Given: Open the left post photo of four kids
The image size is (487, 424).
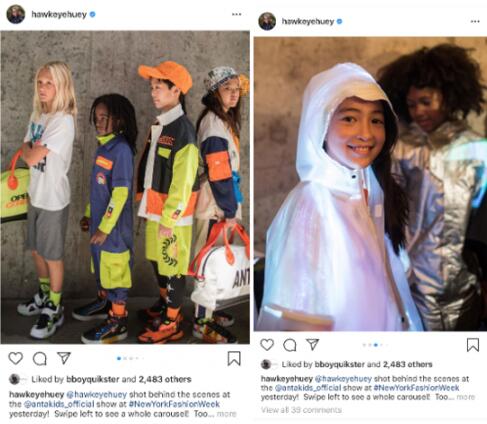Looking at the screenshot, I should pyautogui.click(x=125, y=187).
